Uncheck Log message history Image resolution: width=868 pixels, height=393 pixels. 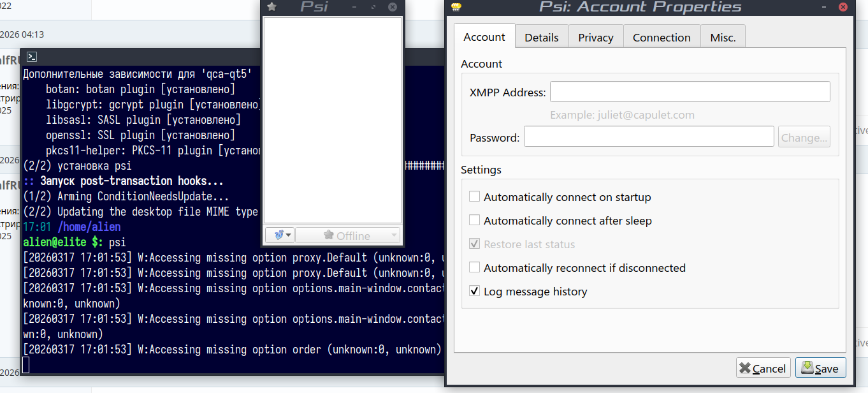point(474,292)
